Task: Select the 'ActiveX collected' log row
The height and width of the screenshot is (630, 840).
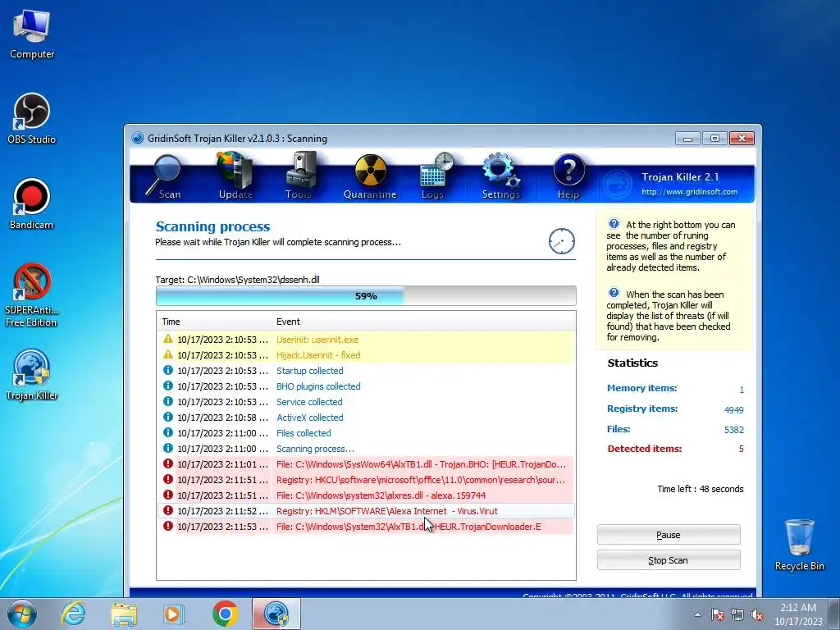Action: [366, 418]
